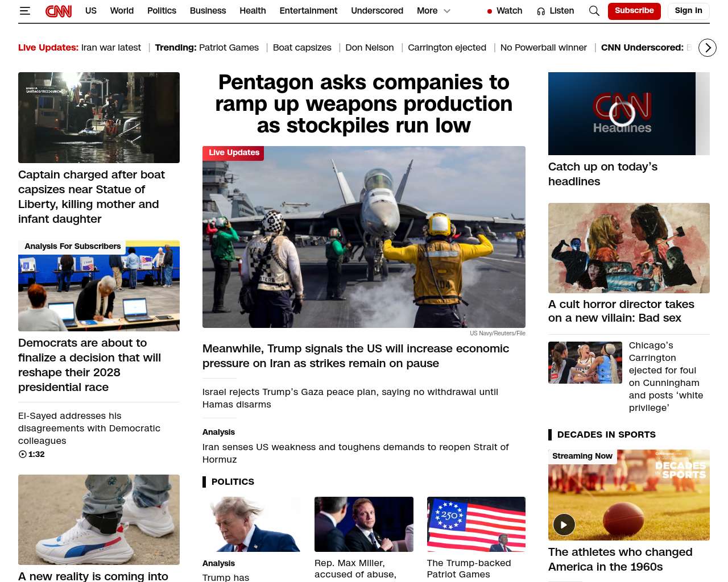
Task: Open the Patriot Games trending link
Action: point(229,48)
